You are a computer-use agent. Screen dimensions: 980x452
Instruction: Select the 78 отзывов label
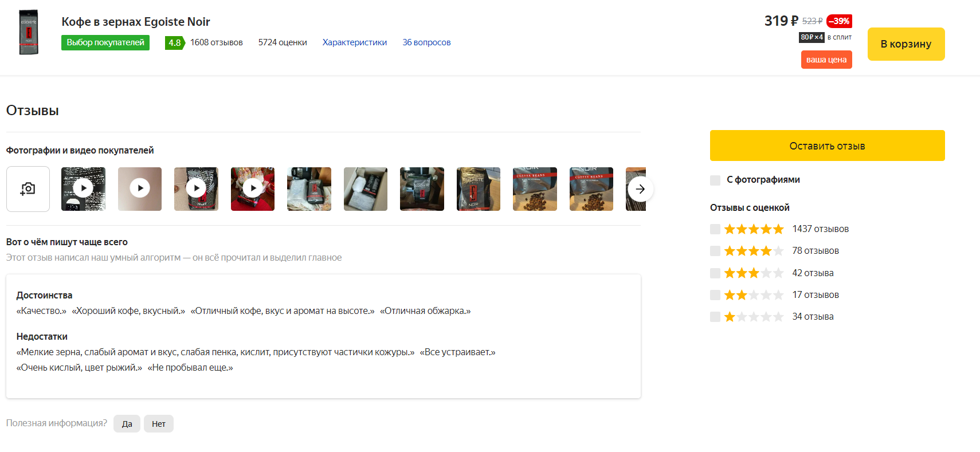(816, 251)
